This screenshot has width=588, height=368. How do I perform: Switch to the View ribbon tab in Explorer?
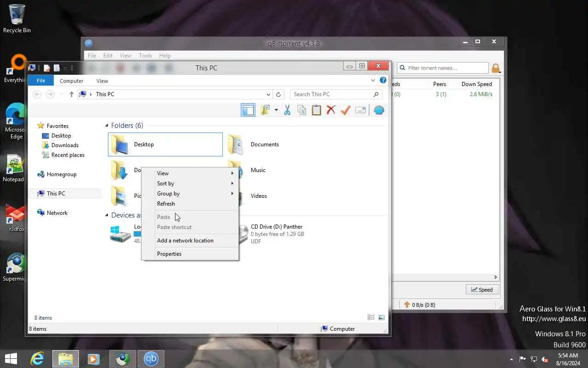(102, 81)
